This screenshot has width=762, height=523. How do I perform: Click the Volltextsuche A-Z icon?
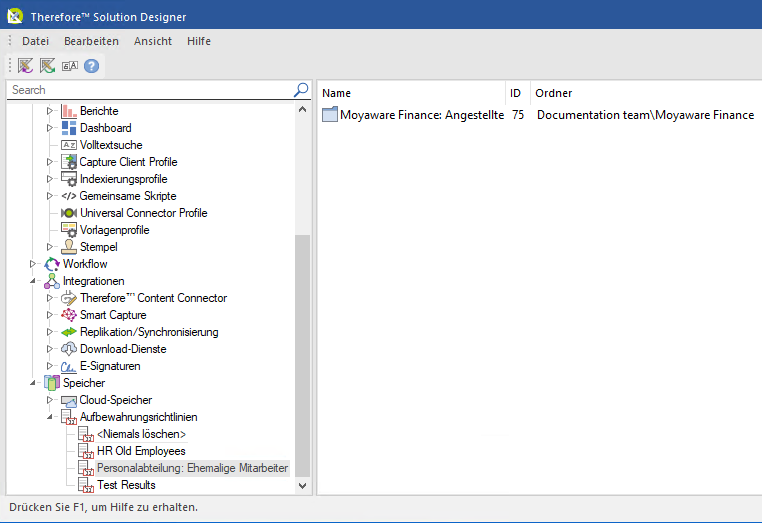pyautogui.click(x=69, y=145)
